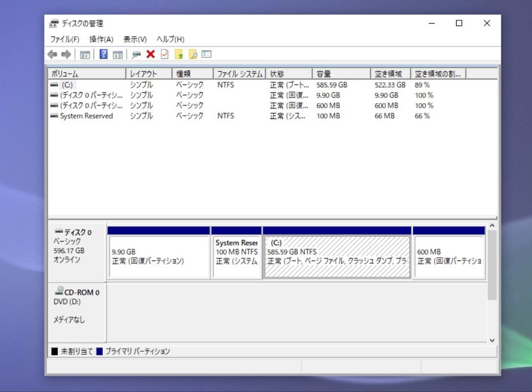Open the 表示(V) menu

click(x=135, y=39)
